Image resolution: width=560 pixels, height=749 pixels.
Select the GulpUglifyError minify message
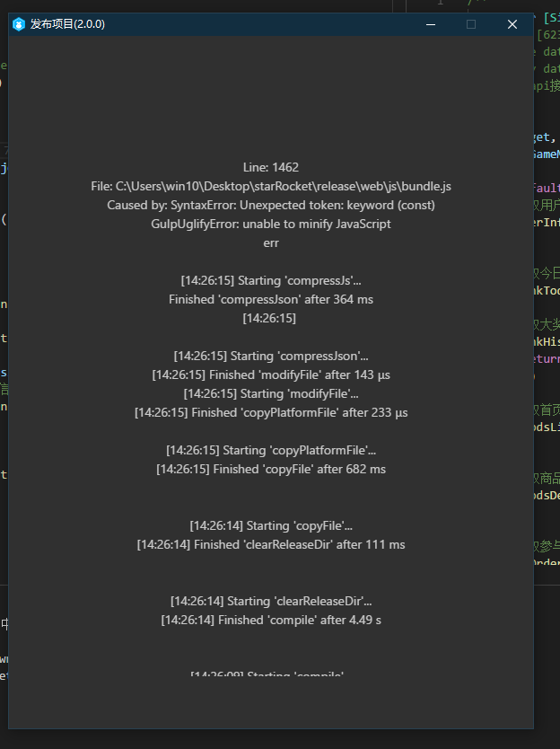[271, 224]
